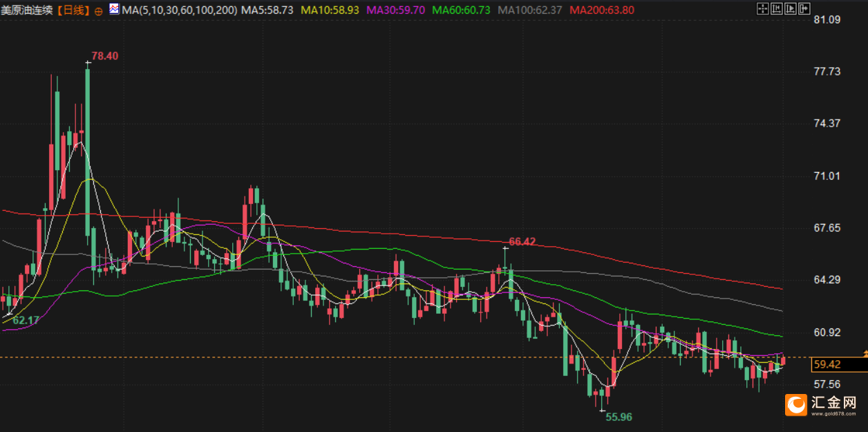Click the 67.65 price axis label
The image size is (868, 432).
click(x=827, y=227)
